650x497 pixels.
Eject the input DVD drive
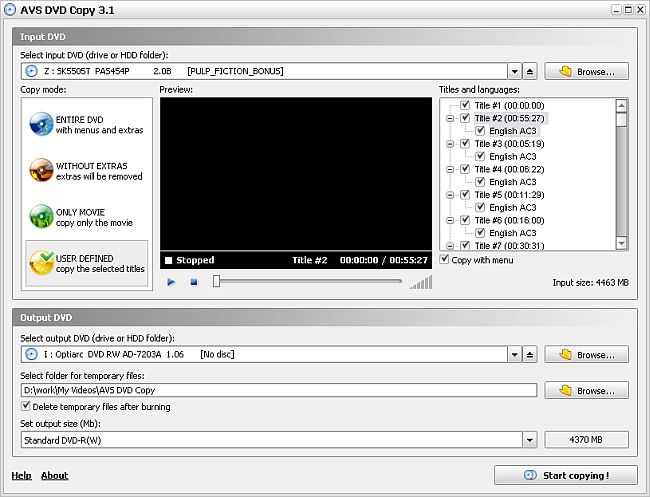point(530,71)
